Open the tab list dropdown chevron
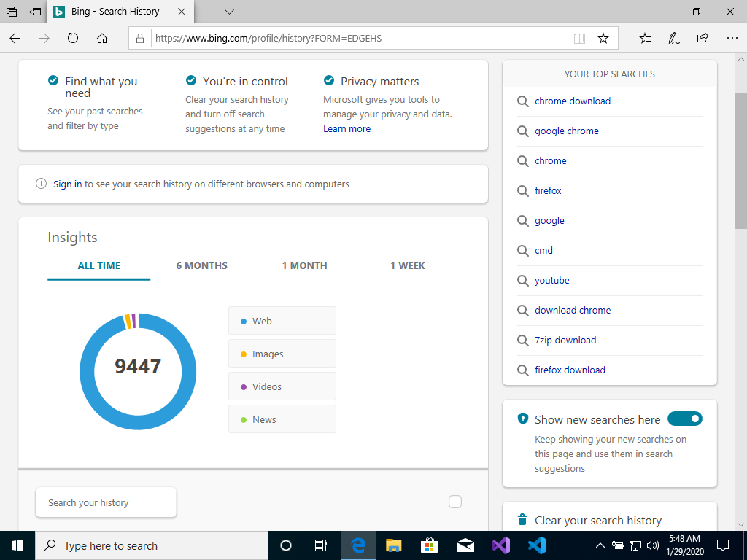This screenshot has width=747, height=560. point(229,12)
